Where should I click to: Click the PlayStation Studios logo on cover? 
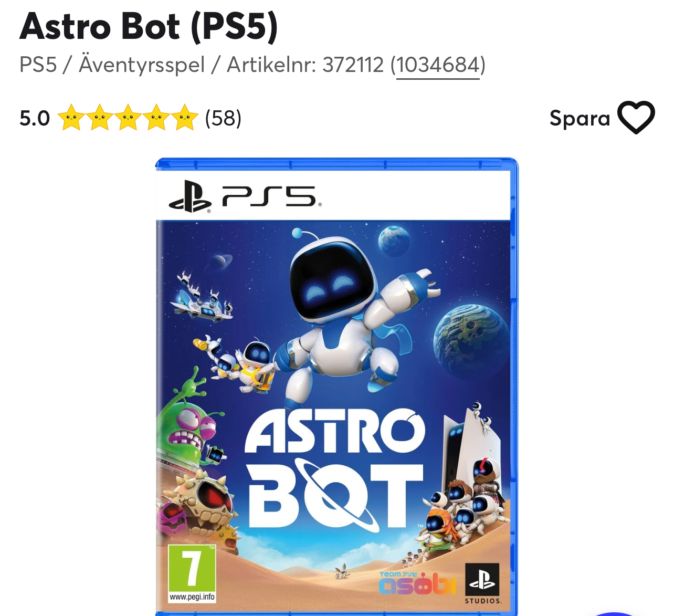482,583
